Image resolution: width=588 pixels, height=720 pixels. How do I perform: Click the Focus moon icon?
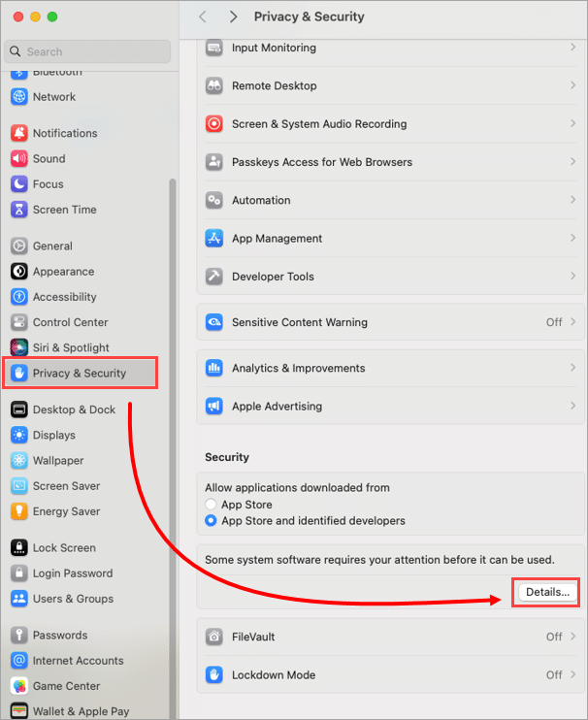click(x=18, y=184)
